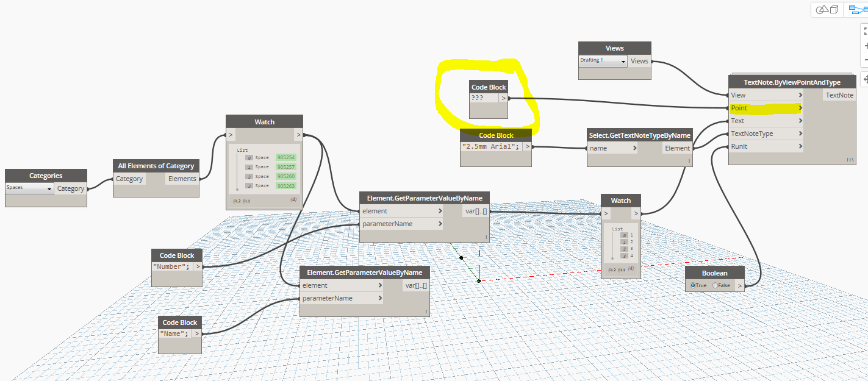
Task: Select the Select.GetTextNoteTypeByName node header
Action: pos(639,135)
